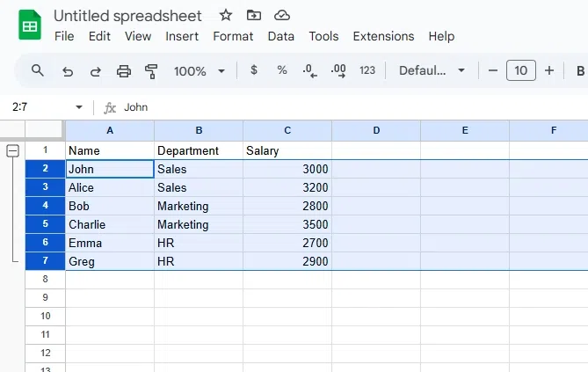Increase font size with plus button
Image resolution: width=588 pixels, height=372 pixels.
pos(549,70)
